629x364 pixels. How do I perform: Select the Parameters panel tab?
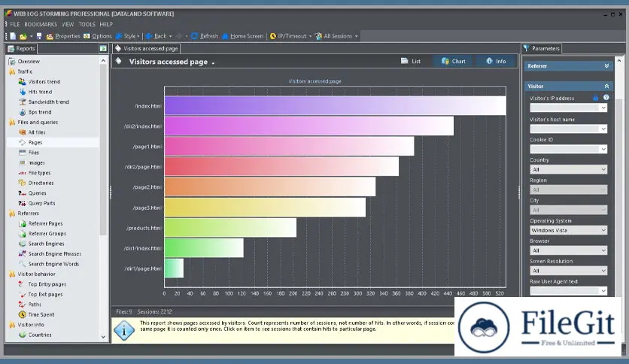[542, 48]
